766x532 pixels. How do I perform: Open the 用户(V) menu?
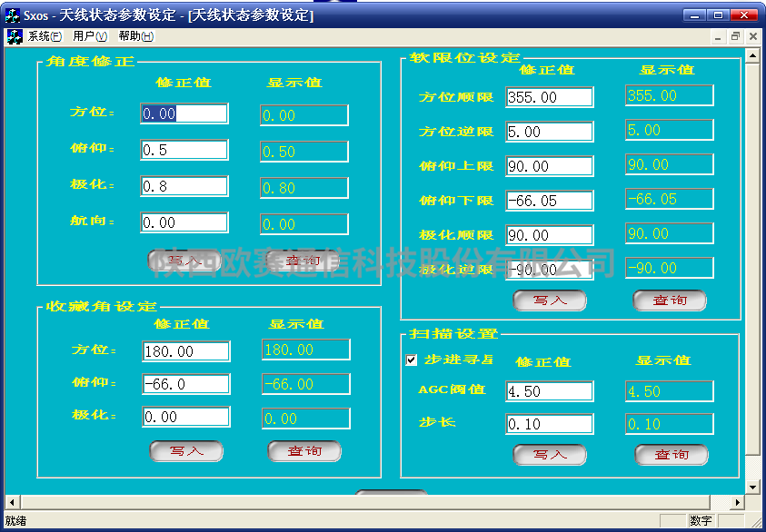(x=90, y=36)
